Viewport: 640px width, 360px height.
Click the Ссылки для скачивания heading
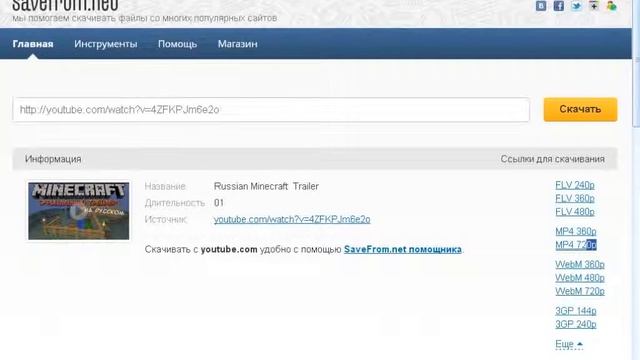tap(553, 159)
